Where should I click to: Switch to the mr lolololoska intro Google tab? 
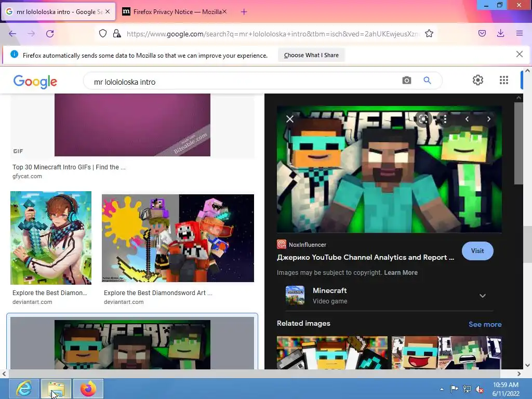(x=58, y=12)
